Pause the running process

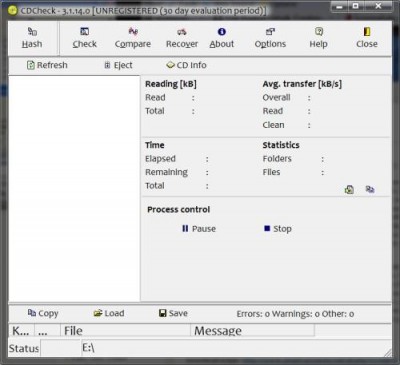[199, 229]
